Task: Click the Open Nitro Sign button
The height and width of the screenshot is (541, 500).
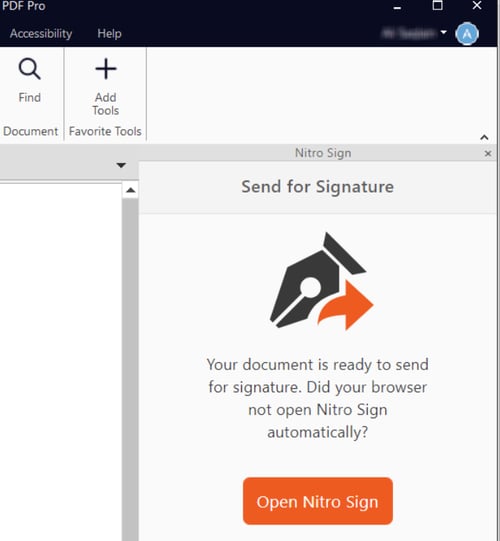Action: [x=318, y=501]
